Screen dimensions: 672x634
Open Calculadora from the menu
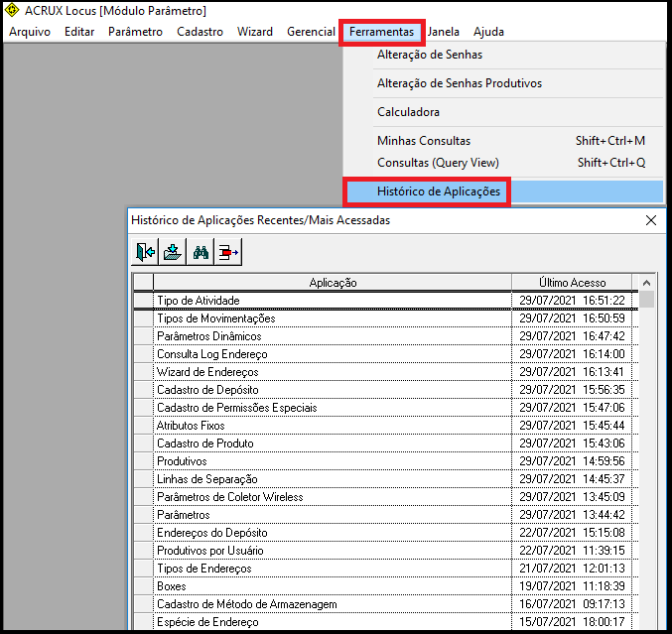pos(504,112)
